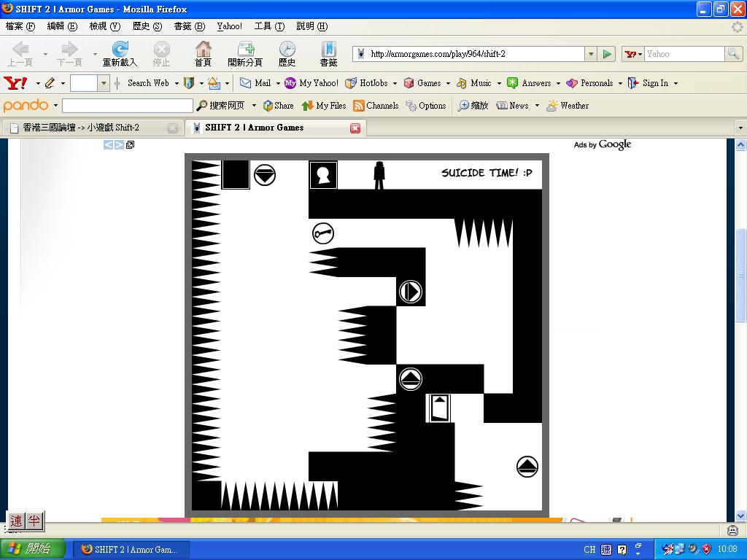Open Games in Yahoo toolbar
The width and height of the screenshot is (747, 560).
click(x=422, y=83)
